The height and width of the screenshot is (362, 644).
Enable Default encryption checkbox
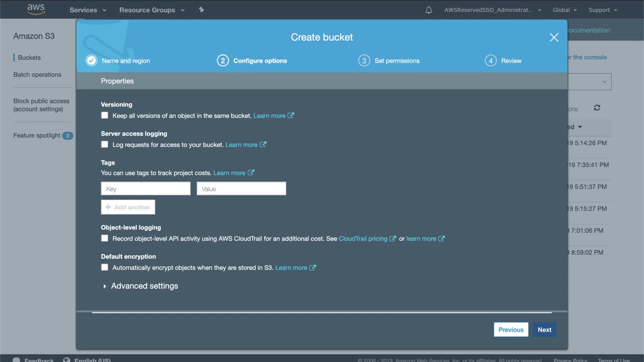(105, 267)
